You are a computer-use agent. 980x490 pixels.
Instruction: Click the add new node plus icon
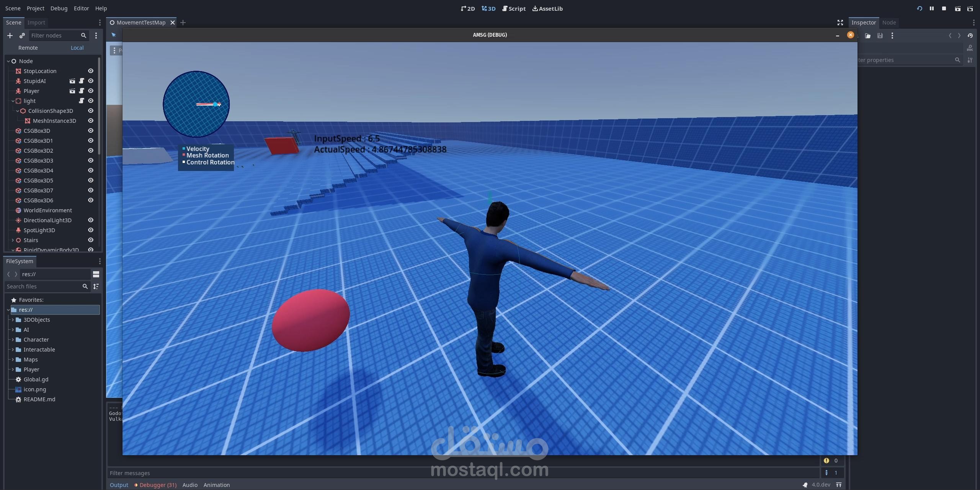(10, 36)
